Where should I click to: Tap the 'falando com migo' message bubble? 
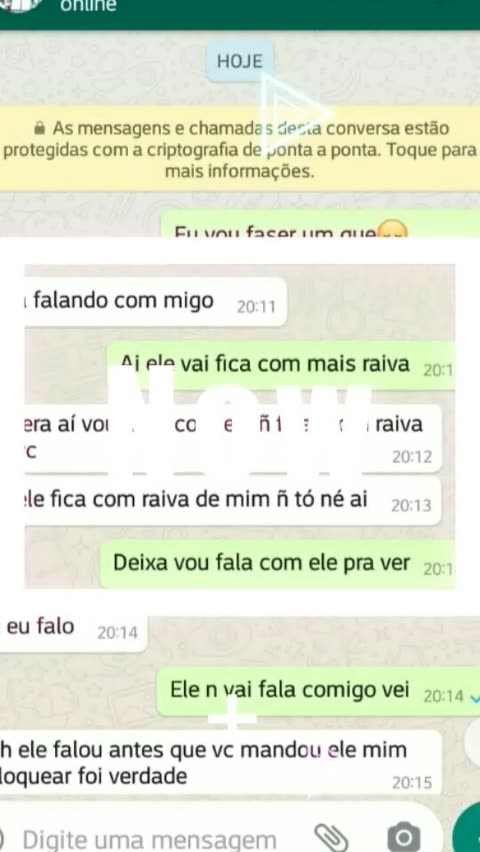click(155, 302)
